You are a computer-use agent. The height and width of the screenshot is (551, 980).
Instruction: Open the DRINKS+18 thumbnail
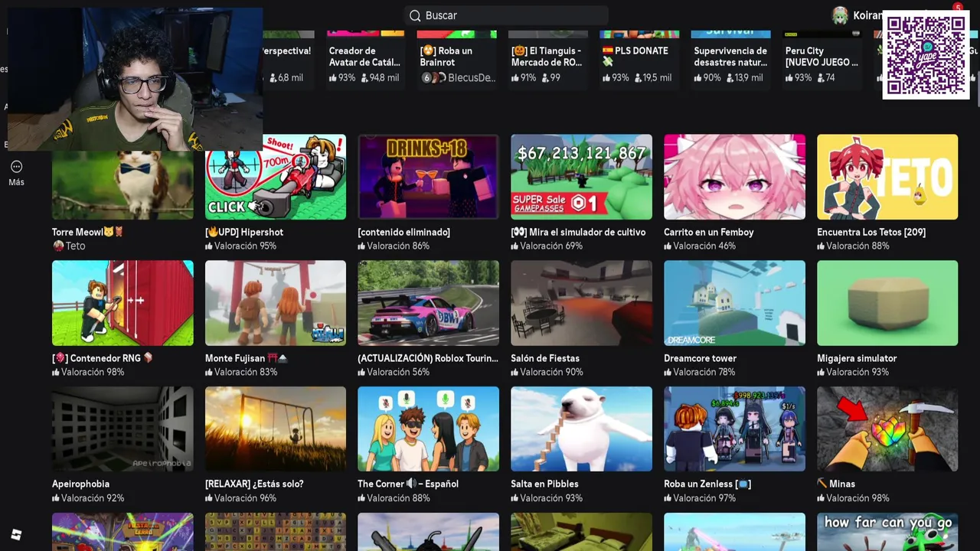[x=428, y=177]
